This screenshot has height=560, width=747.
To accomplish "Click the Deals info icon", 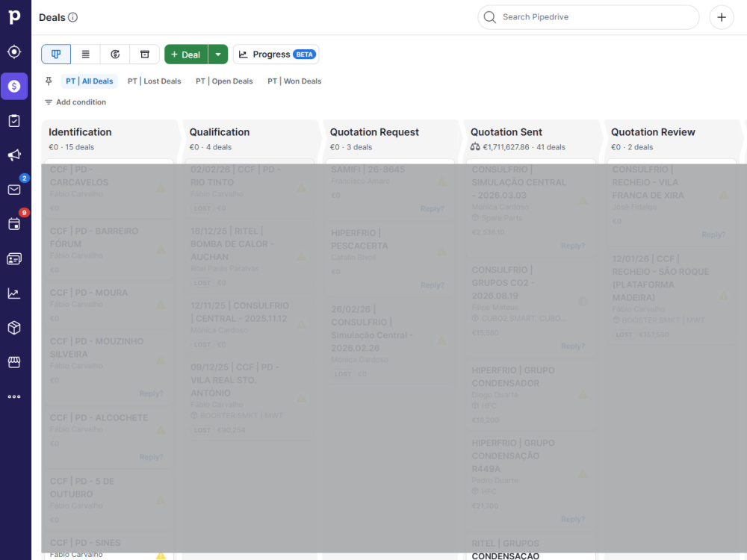I will (x=73, y=17).
